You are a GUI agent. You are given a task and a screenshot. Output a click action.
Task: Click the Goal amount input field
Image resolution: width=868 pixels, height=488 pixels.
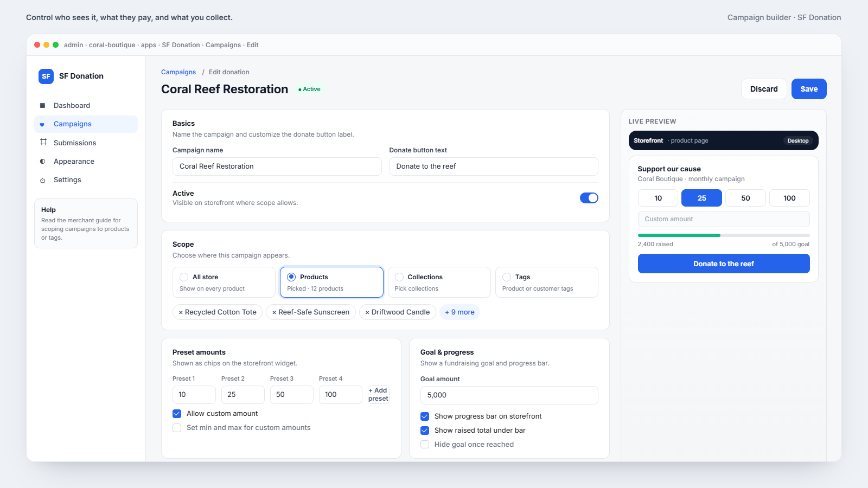click(509, 395)
